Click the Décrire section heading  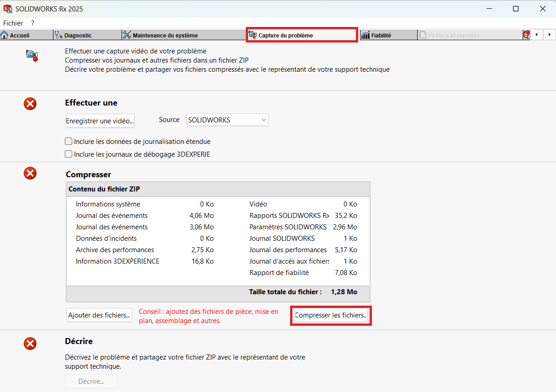[79, 341]
